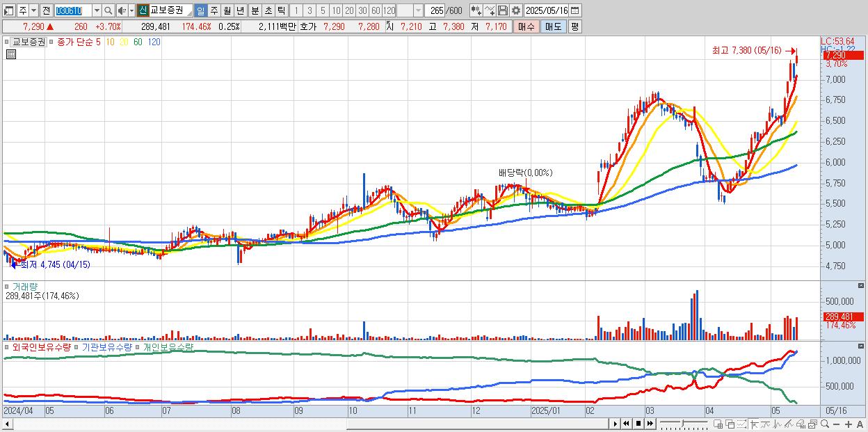868x432 pixels.
Task: Click the fast-forward double-arrow button
Action: (x=650, y=424)
